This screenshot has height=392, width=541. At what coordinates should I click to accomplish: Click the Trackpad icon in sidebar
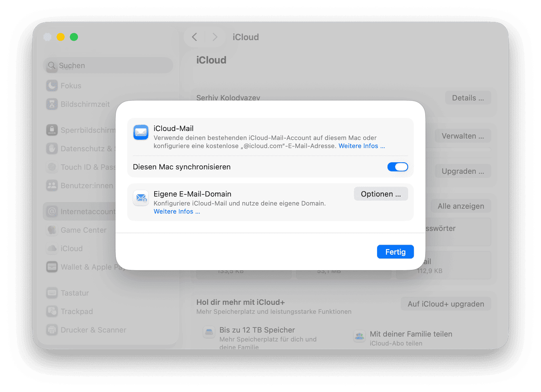52,312
